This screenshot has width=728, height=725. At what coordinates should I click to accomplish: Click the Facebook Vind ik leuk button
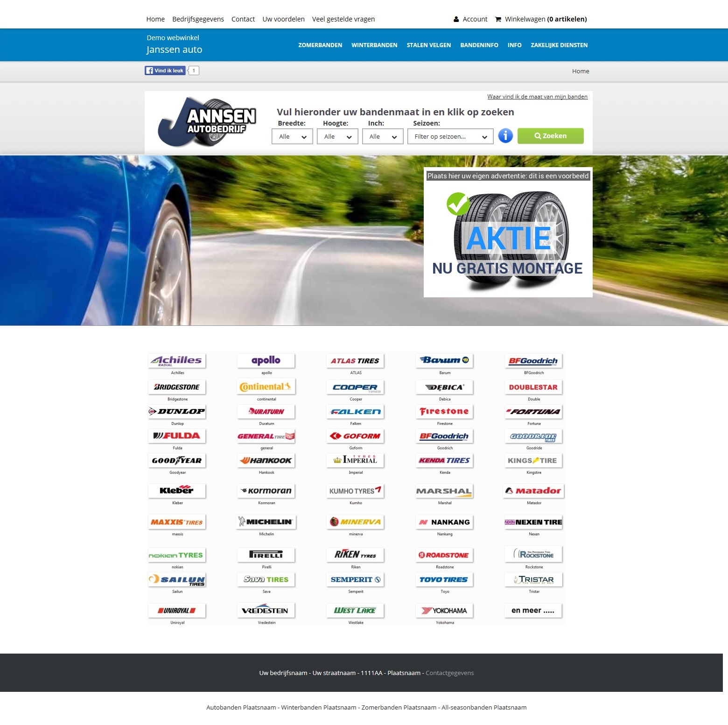click(x=165, y=70)
